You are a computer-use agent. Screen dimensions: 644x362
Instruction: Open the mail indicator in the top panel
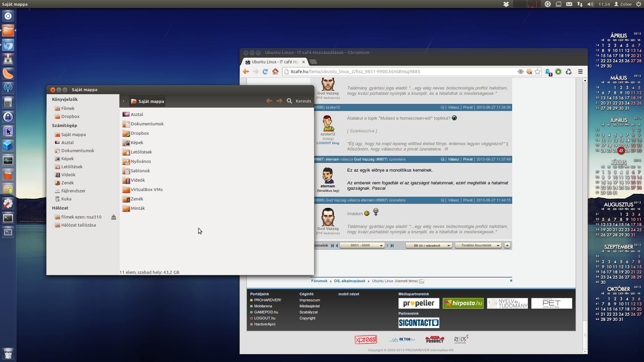click(569, 4)
